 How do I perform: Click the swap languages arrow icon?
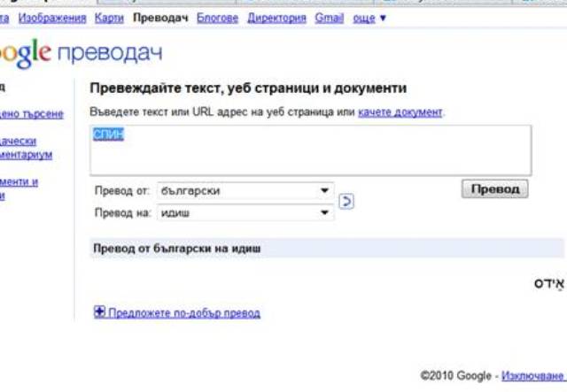(x=347, y=201)
